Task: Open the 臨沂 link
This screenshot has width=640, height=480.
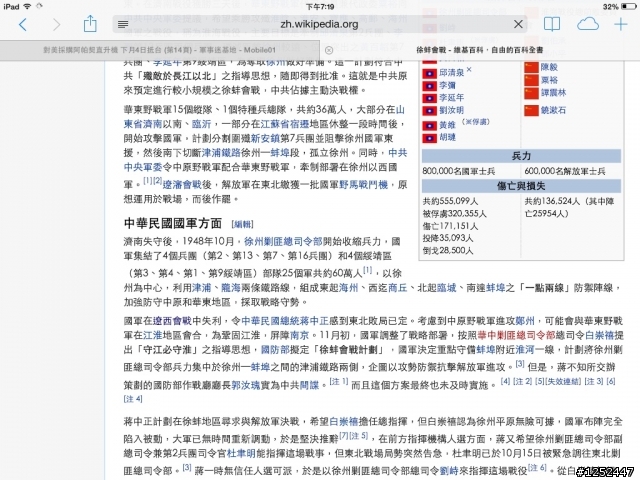Action: 201,124
